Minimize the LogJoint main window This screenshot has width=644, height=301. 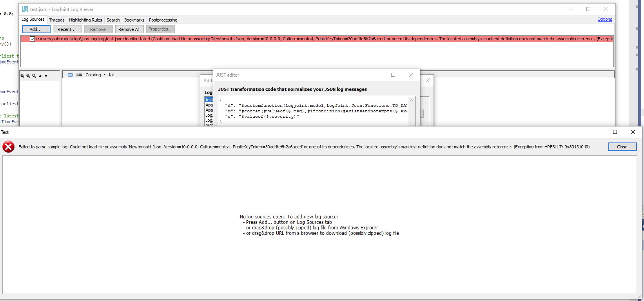click(571, 9)
